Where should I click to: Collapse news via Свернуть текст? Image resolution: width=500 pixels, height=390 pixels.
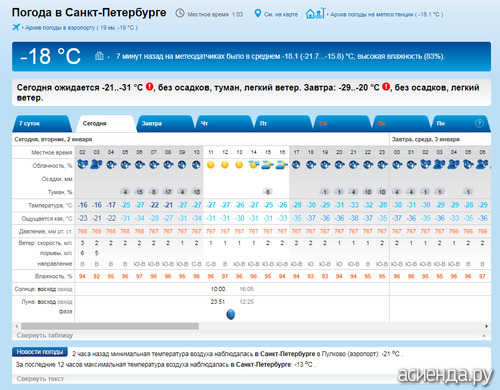click(40, 379)
